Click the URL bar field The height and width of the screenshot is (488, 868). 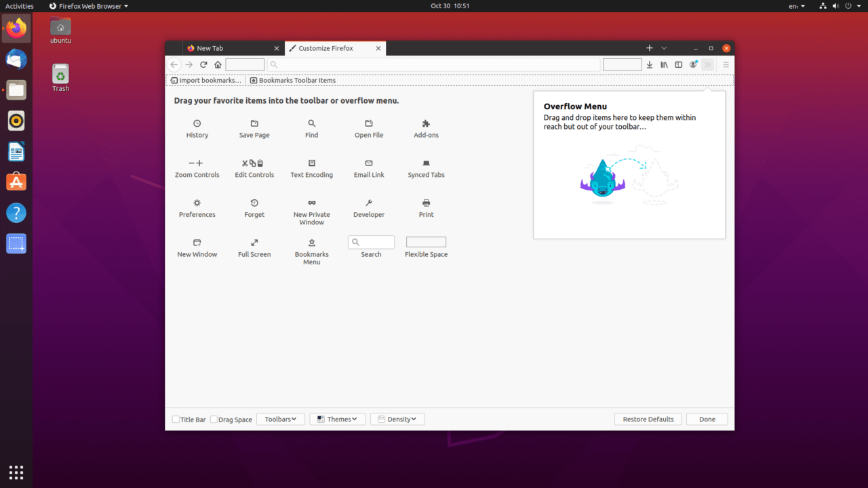coord(433,64)
